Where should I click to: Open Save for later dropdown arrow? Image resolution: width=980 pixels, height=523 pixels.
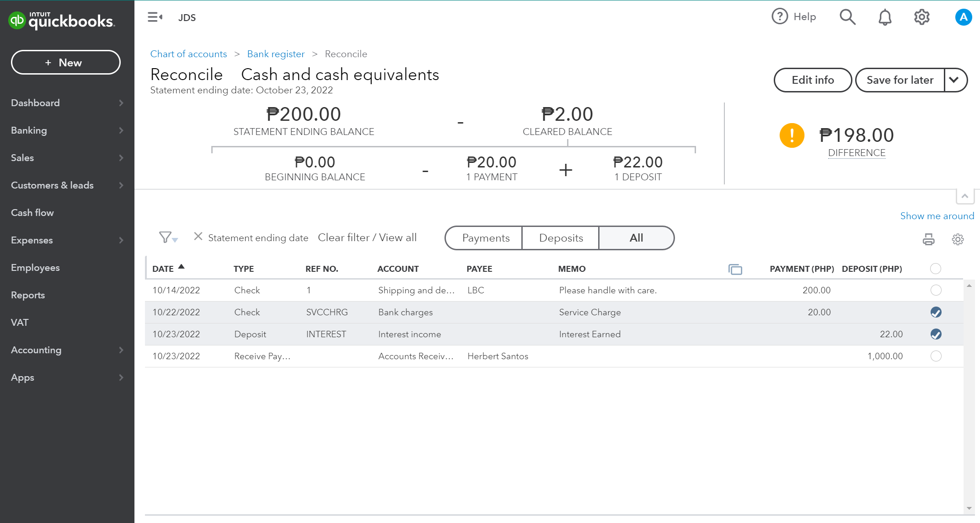tap(954, 80)
